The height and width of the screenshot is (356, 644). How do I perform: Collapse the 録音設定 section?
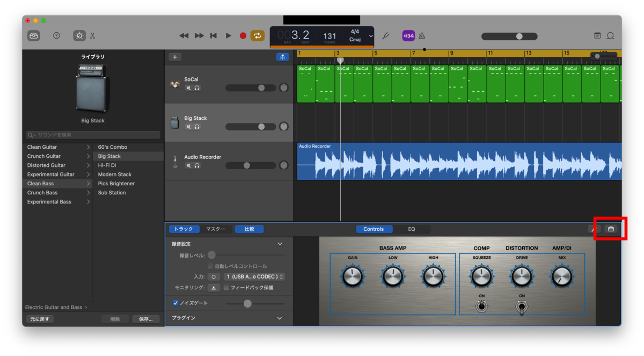(x=280, y=244)
